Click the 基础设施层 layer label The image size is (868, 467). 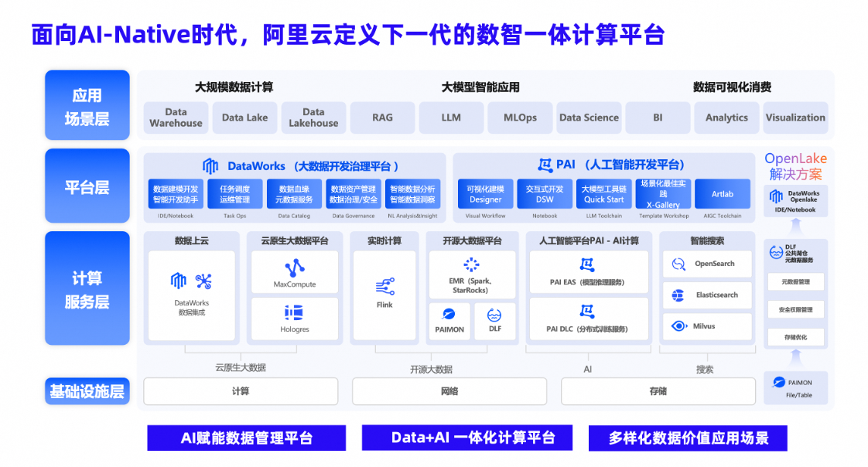pos(87,391)
